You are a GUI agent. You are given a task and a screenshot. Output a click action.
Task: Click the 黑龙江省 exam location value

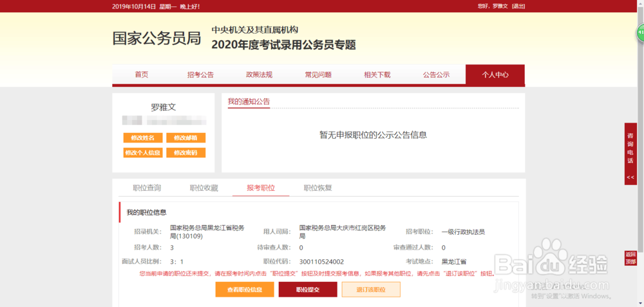point(454,262)
